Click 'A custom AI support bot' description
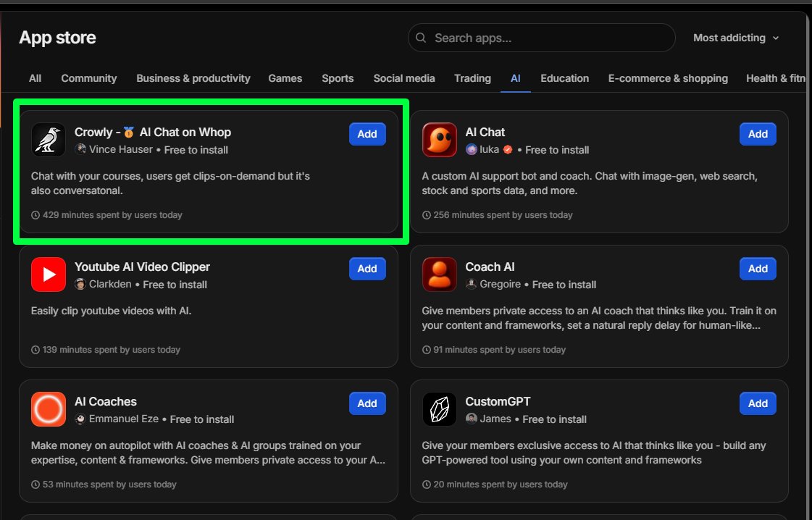 [x=590, y=183]
